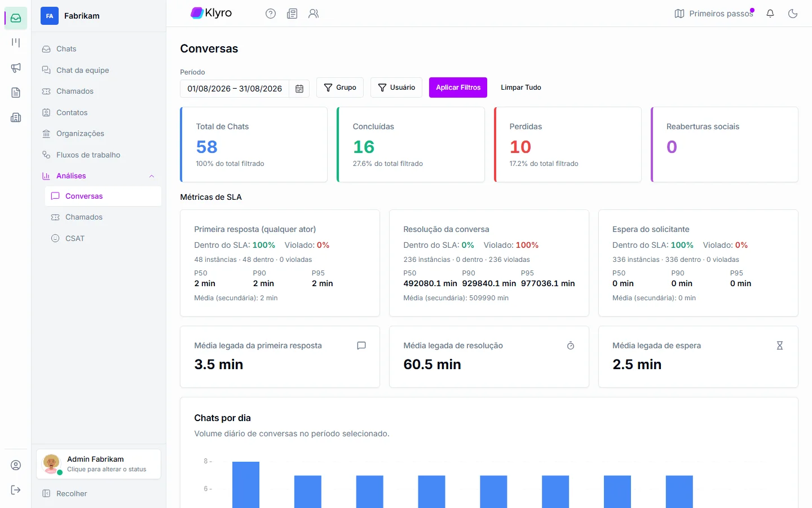Open Chat da equipe
This screenshot has width=812, height=508.
(x=99, y=70)
